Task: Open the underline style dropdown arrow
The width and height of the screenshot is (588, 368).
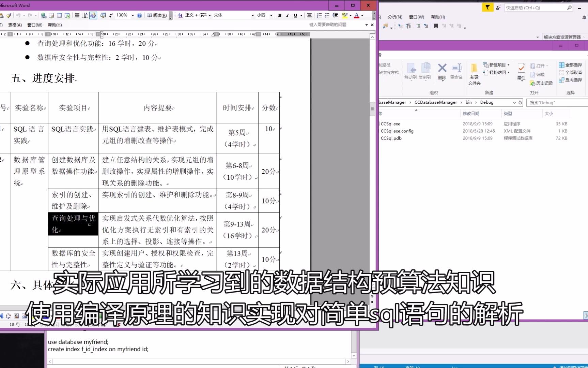Action: point(301,15)
